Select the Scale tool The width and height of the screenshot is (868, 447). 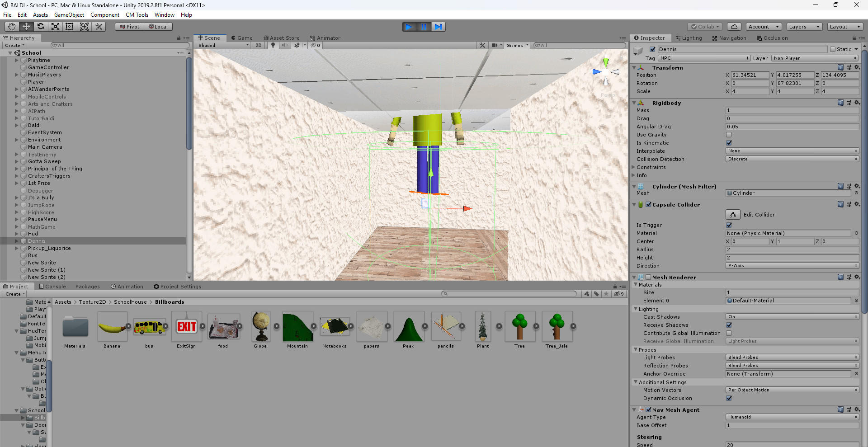(55, 27)
